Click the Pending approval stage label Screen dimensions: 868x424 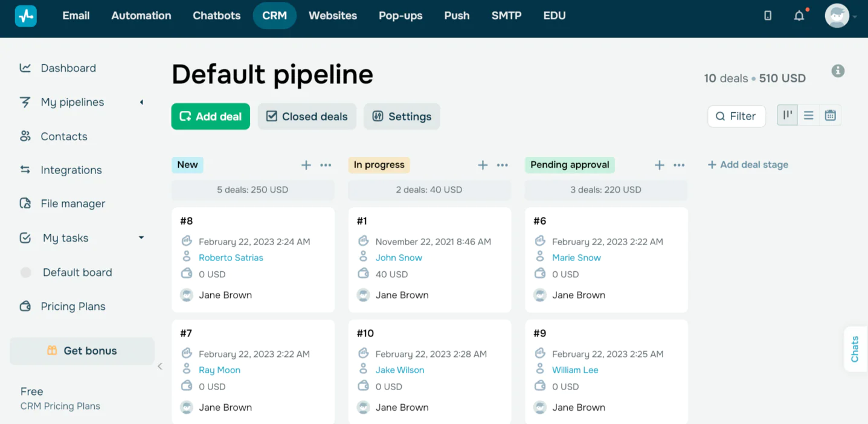[x=570, y=165]
